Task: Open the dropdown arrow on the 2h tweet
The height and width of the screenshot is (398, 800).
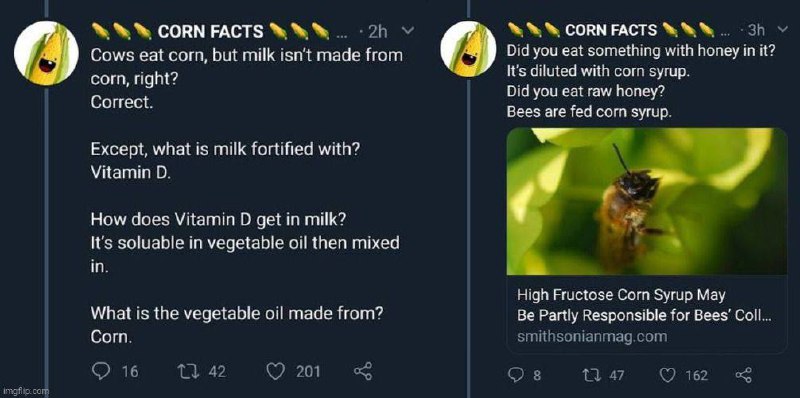Action: [408, 31]
